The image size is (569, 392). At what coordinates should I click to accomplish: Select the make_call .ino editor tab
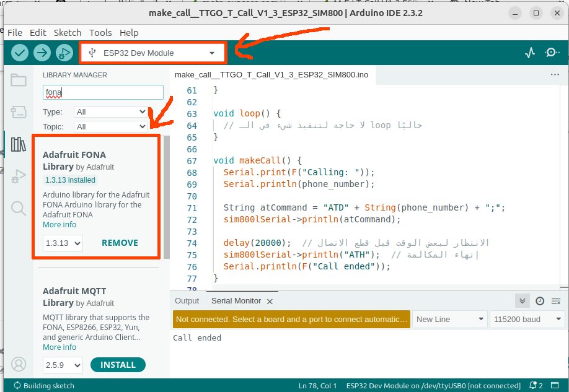pos(271,75)
